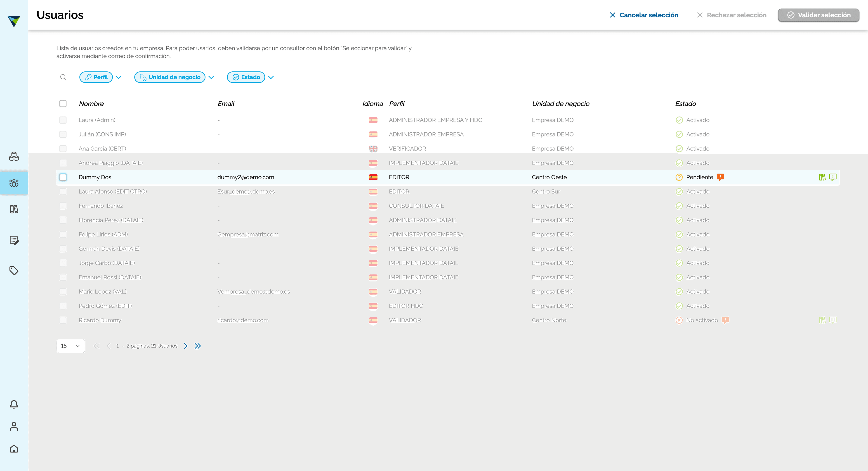Open the 15 rows-per-page dropdown
Screen dimensions: 868x471
click(x=71, y=346)
